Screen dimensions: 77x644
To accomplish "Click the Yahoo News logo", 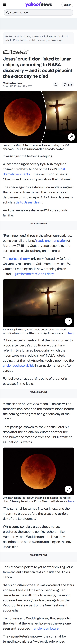I will click(38, 5).
